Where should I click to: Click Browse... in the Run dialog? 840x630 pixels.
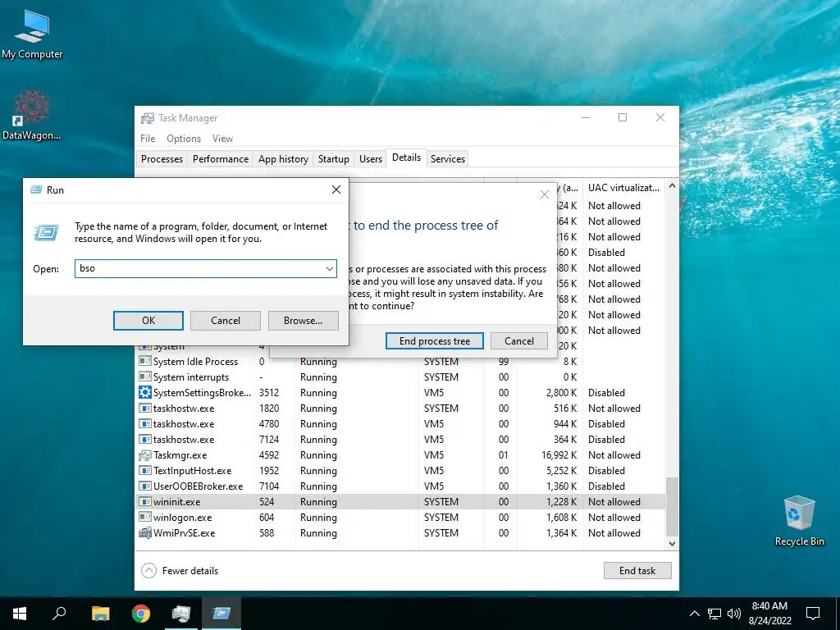(304, 321)
